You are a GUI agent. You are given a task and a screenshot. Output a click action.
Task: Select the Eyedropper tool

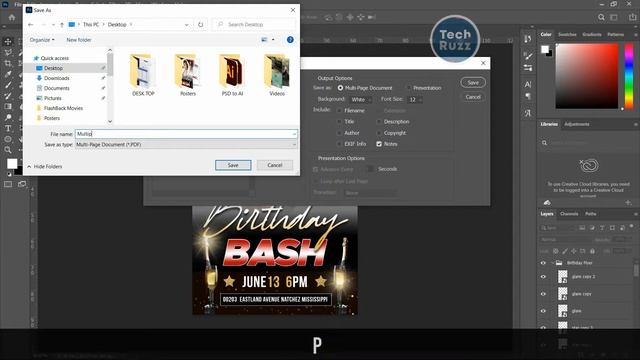(x=8, y=74)
